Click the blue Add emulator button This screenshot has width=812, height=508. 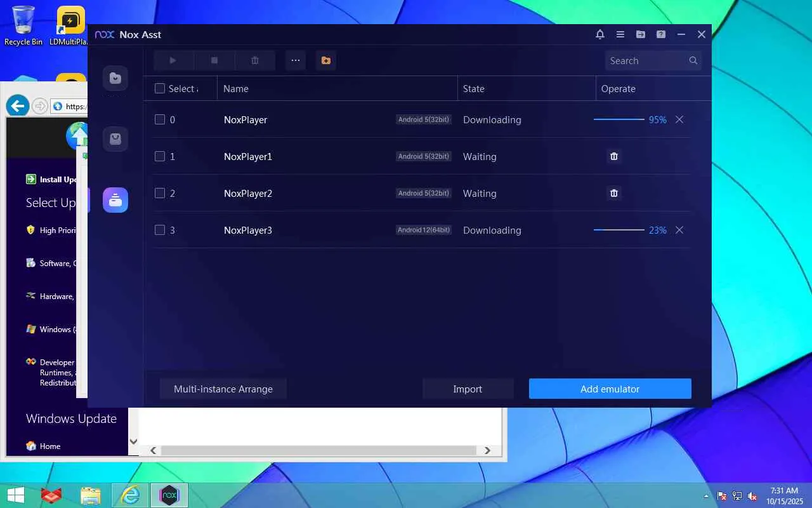(610, 389)
